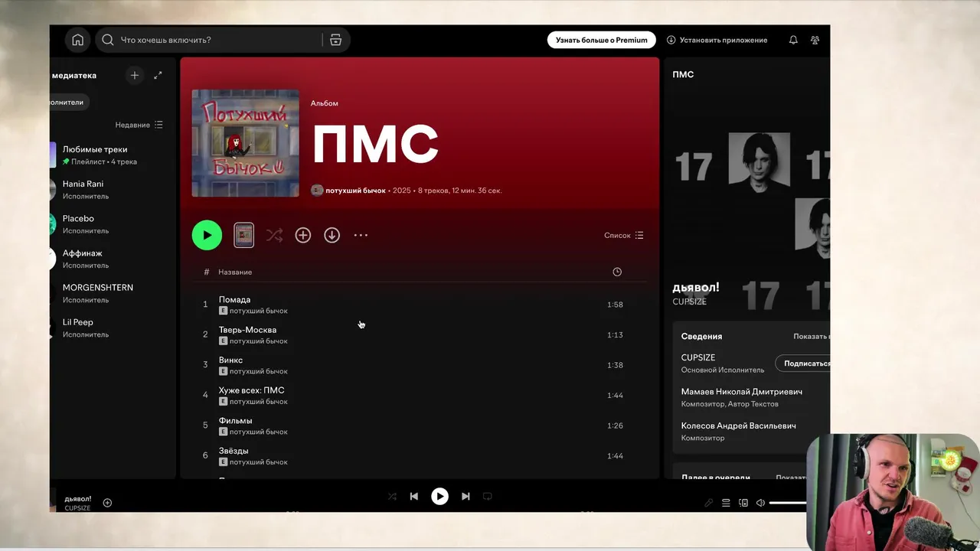
Task: Click the Название column header
Action: coord(235,272)
